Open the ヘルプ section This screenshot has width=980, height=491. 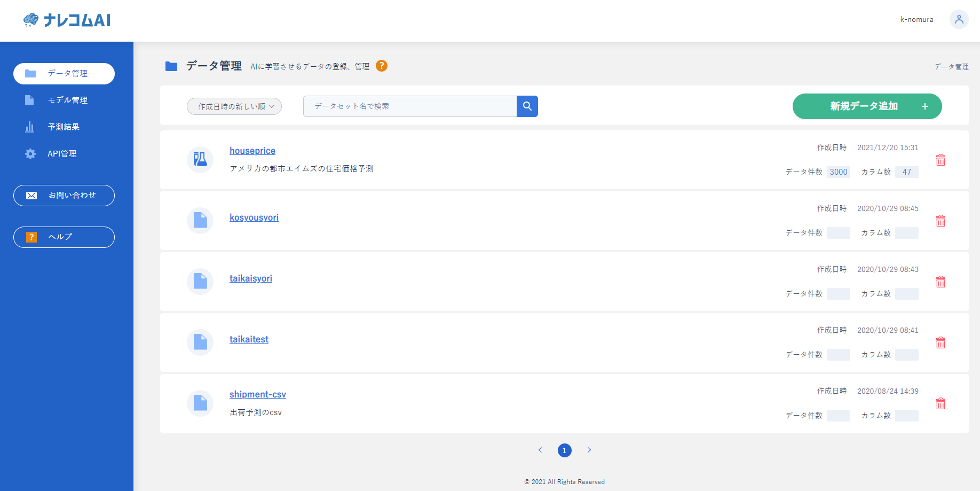pyautogui.click(x=64, y=237)
